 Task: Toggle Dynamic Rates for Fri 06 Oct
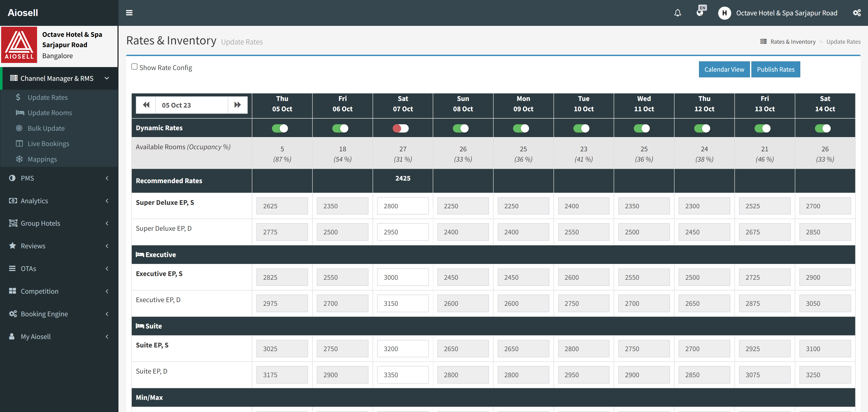coord(340,128)
